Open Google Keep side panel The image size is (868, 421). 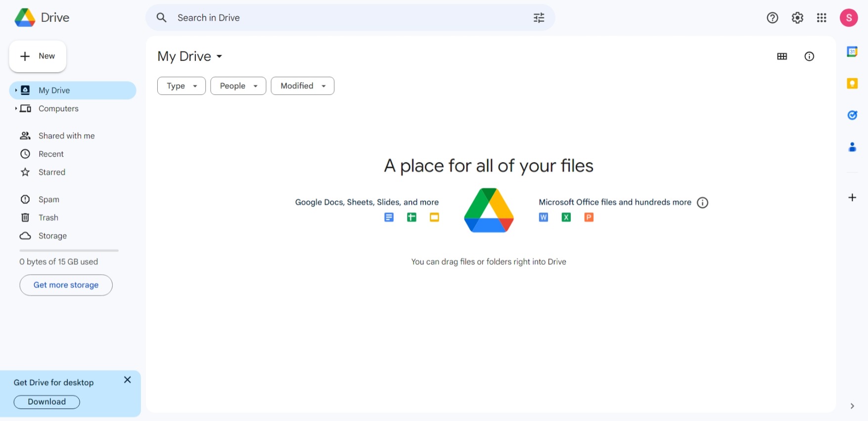point(852,83)
